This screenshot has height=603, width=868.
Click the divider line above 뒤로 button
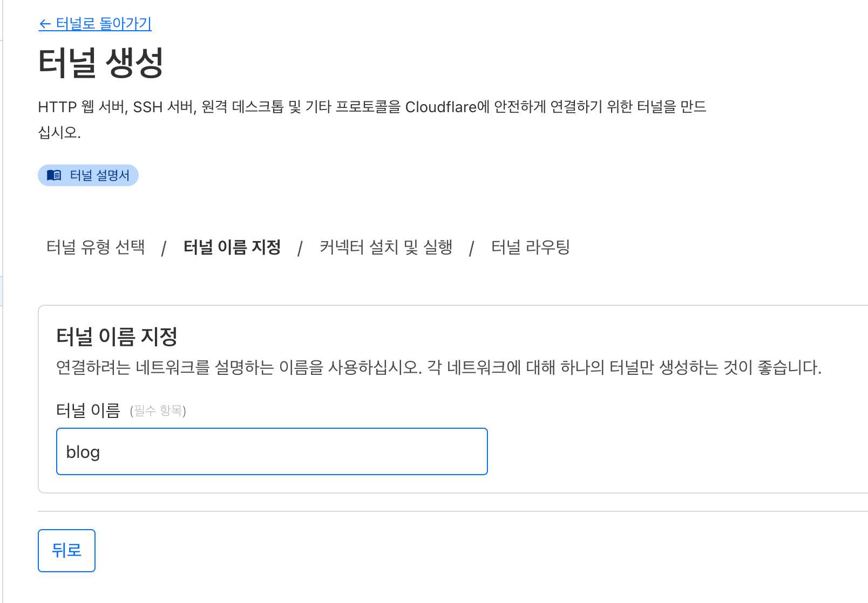point(453,511)
